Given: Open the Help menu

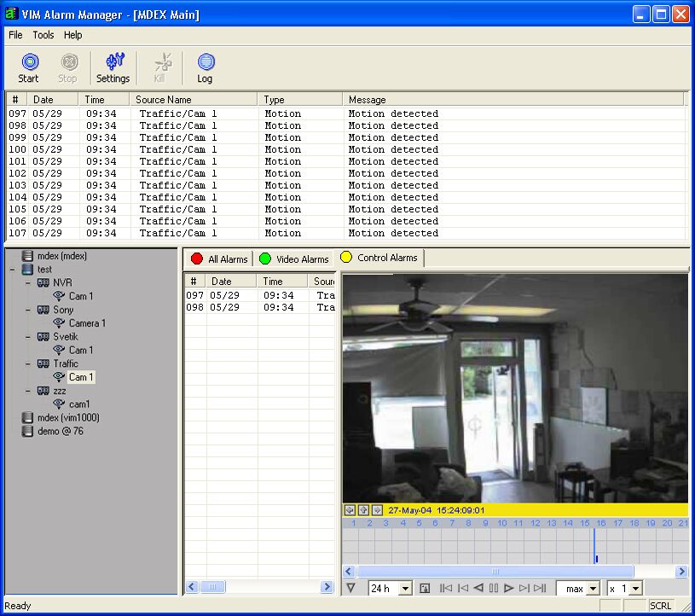Looking at the screenshot, I should tap(73, 35).
